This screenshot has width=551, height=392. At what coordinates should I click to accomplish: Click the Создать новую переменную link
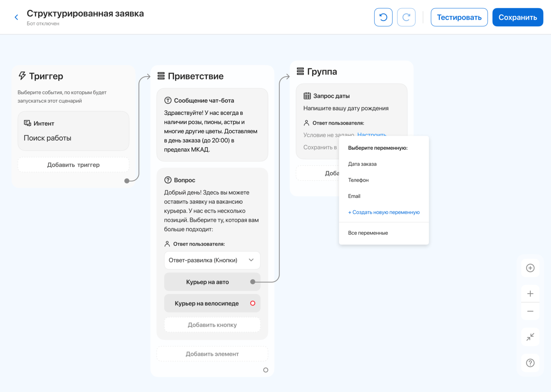pos(384,212)
